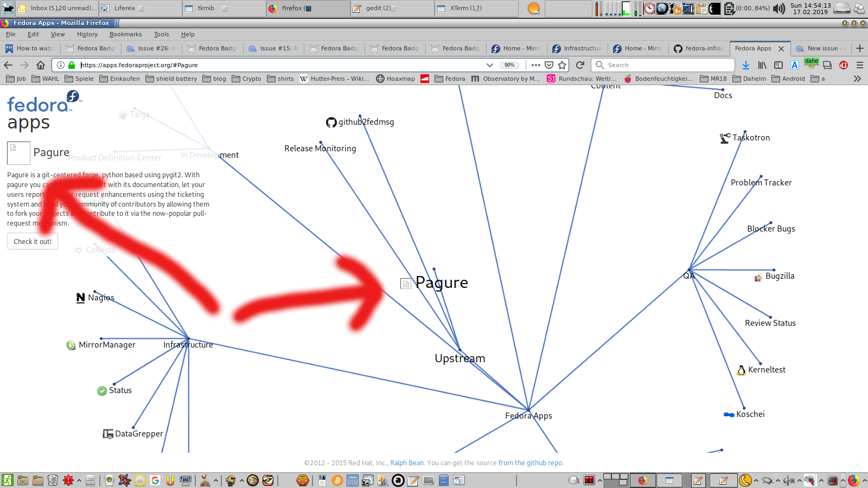
Task: Switch to the 'fedora-infra/' GitHub tab
Action: tap(699, 48)
